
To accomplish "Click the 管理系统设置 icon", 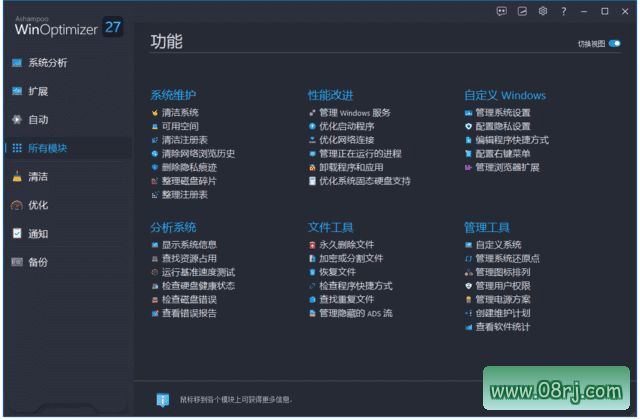I will click(469, 113).
